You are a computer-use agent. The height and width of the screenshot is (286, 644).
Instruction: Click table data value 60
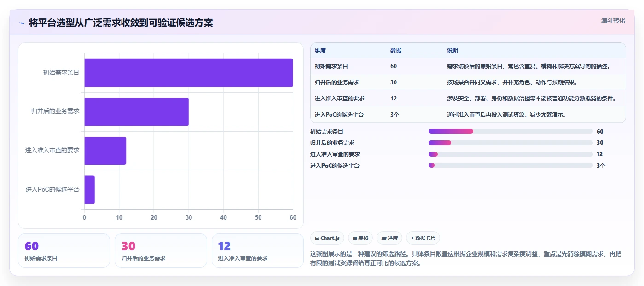click(394, 66)
